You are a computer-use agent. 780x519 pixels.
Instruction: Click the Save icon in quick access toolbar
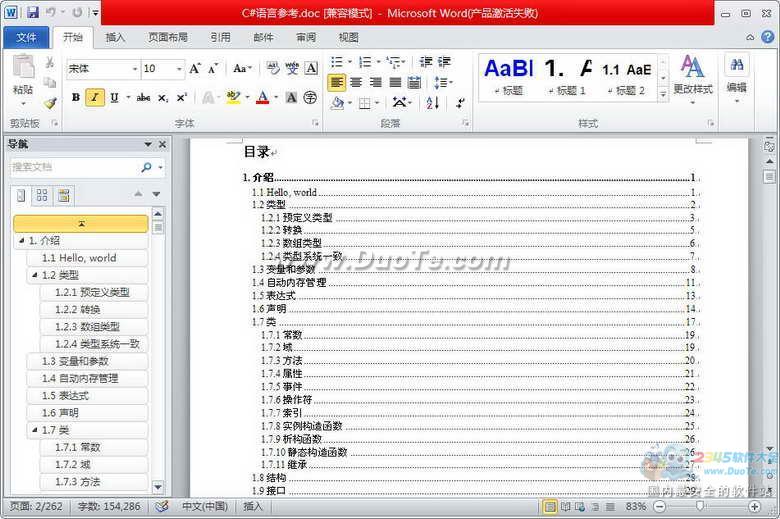pos(33,12)
